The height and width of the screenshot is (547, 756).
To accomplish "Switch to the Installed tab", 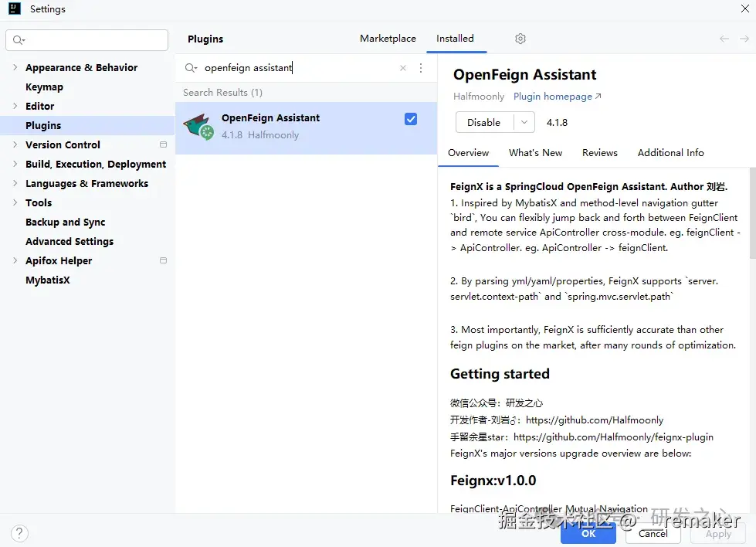I will pos(455,39).
